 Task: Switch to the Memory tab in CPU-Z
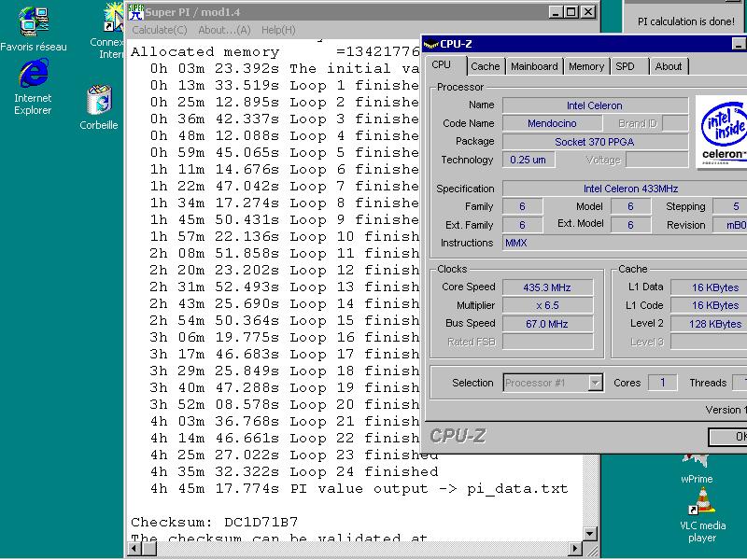pyautogui.click(x=586, y=66)
